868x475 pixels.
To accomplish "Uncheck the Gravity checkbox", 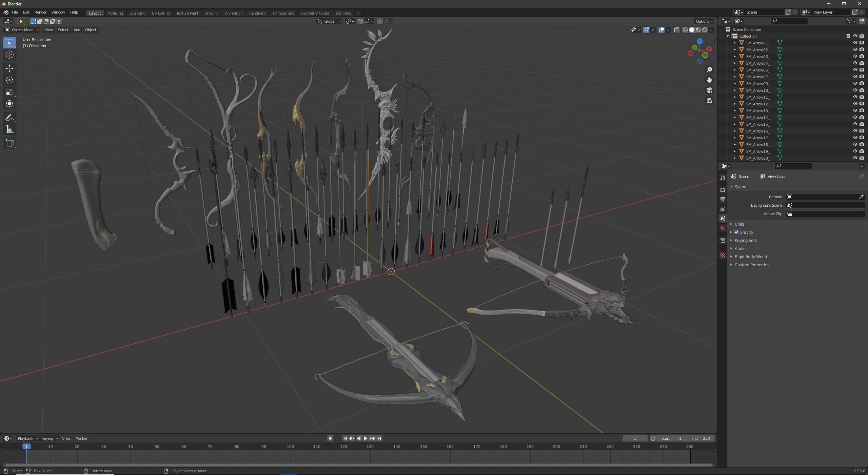I will (x=736, y=232).
